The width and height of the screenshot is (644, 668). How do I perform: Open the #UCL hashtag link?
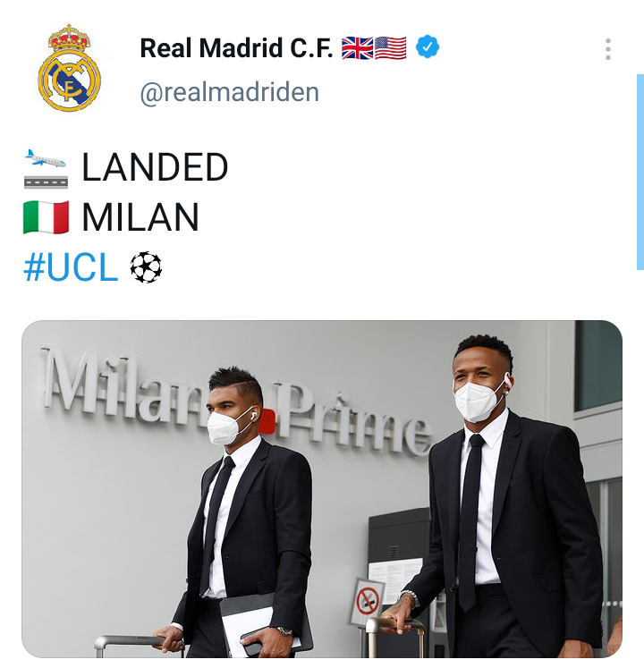pos(71,267)
